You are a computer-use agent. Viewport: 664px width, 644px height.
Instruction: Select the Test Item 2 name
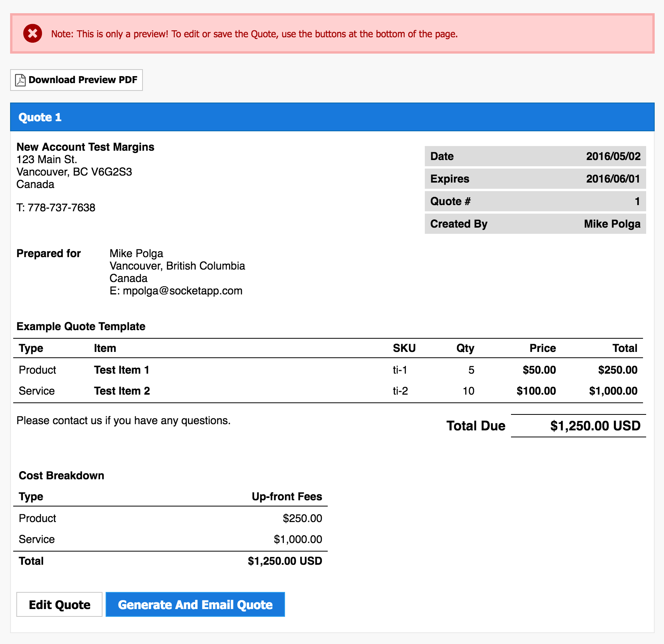(x=122, y=391)
